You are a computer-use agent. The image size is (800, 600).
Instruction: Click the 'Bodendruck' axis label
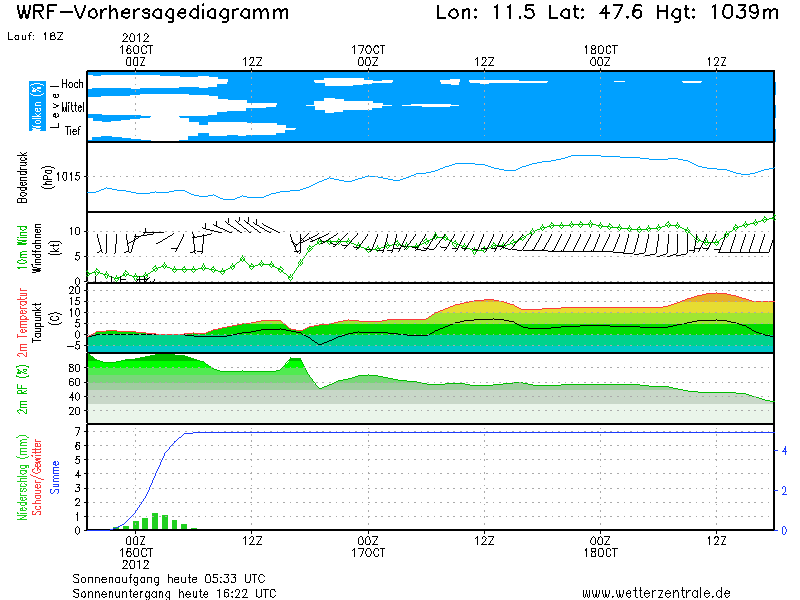coord(22,177)
